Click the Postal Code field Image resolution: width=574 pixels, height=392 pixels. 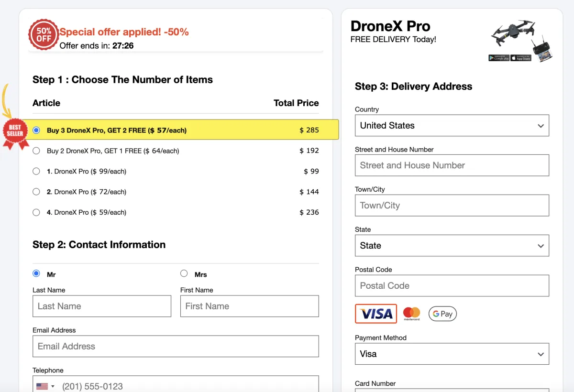(452, 285)
